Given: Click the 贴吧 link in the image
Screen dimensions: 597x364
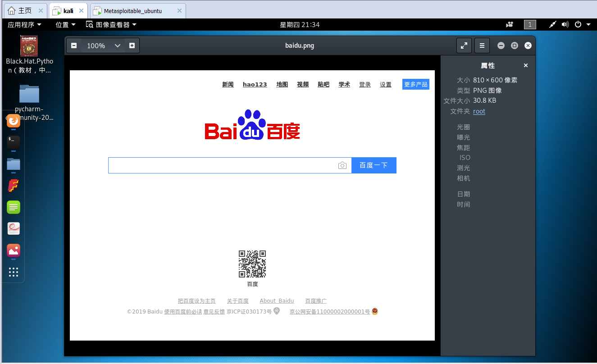Looking at the screenshot, I should tap(324, 84).
